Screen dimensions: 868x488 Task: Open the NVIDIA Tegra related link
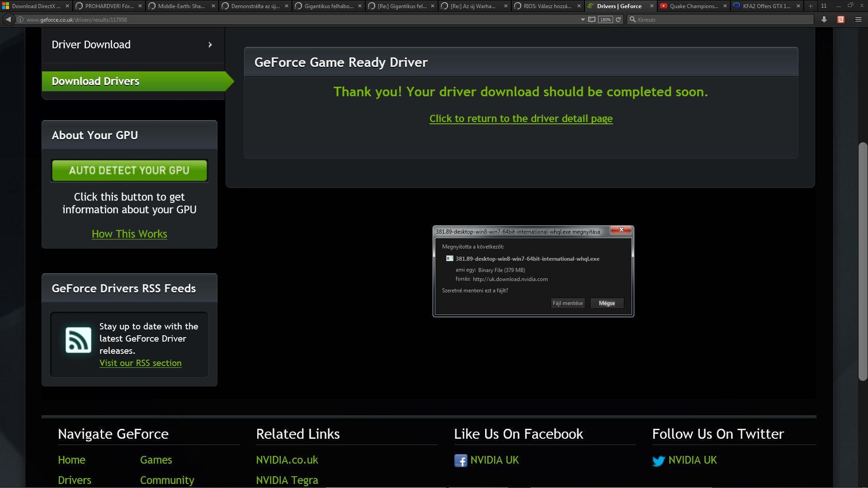pyautogui.click(x=287, y=480)
